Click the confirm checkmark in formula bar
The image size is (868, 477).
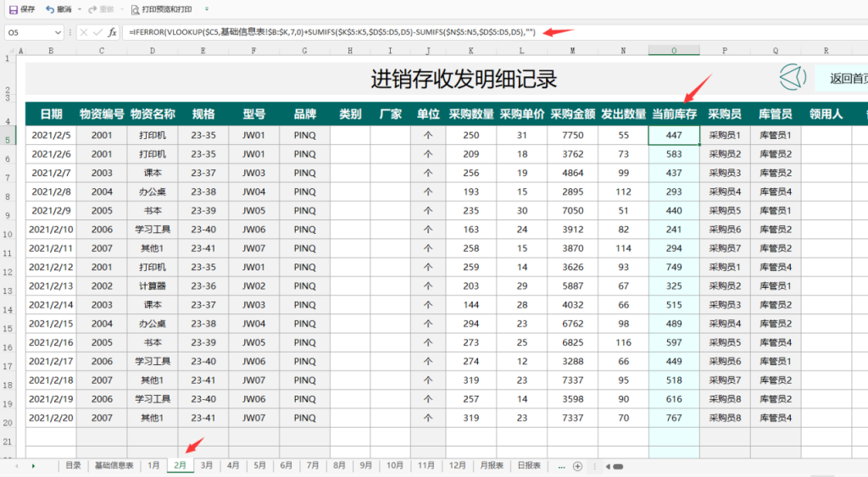(x=98, y=33)
